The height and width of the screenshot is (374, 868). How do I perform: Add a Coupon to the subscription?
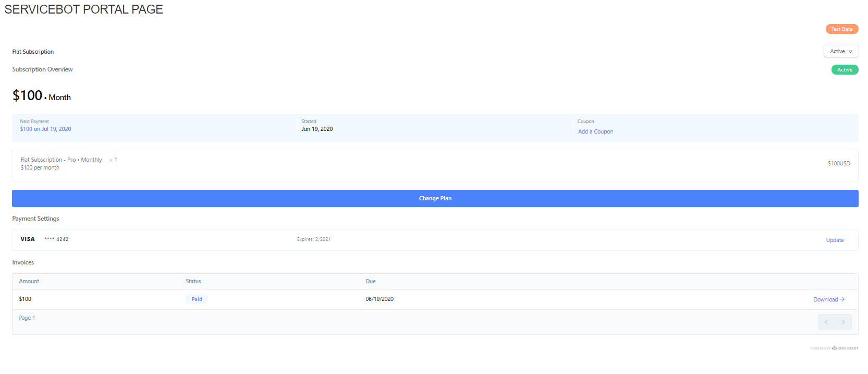coord(595,131)
